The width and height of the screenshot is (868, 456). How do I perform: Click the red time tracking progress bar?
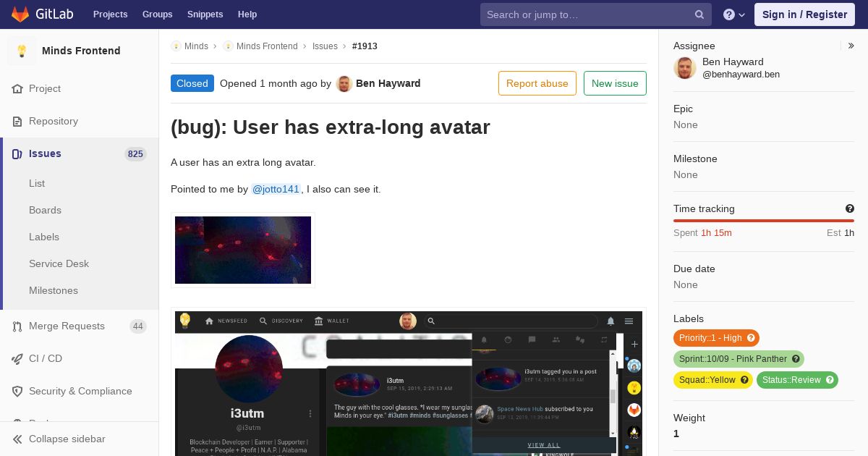click(x=764, y=221)
